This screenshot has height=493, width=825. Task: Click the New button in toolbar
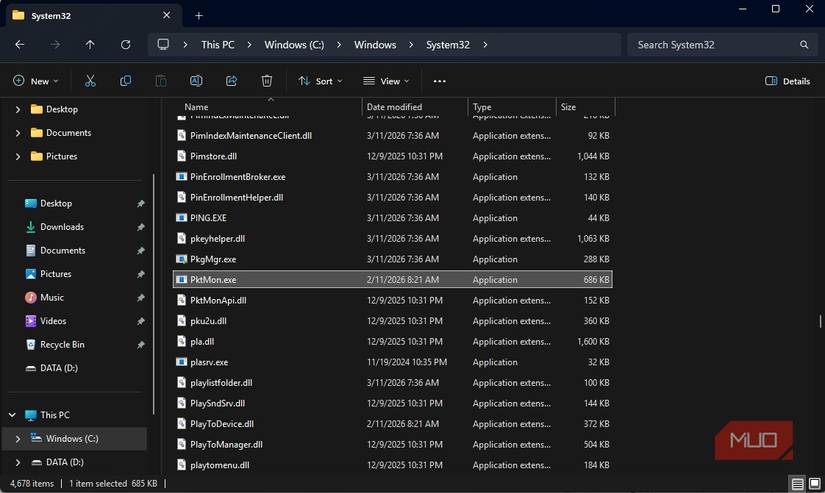pos(35,81)
